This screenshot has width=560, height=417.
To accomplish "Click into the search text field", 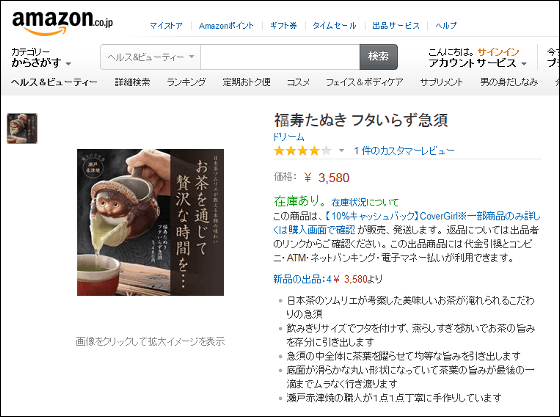I will coord(280,57).
